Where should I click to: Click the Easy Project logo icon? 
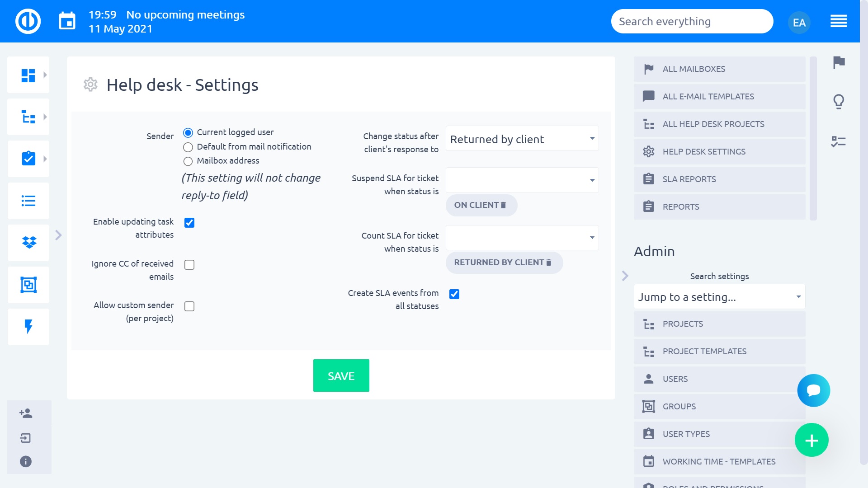coord(28,21)
